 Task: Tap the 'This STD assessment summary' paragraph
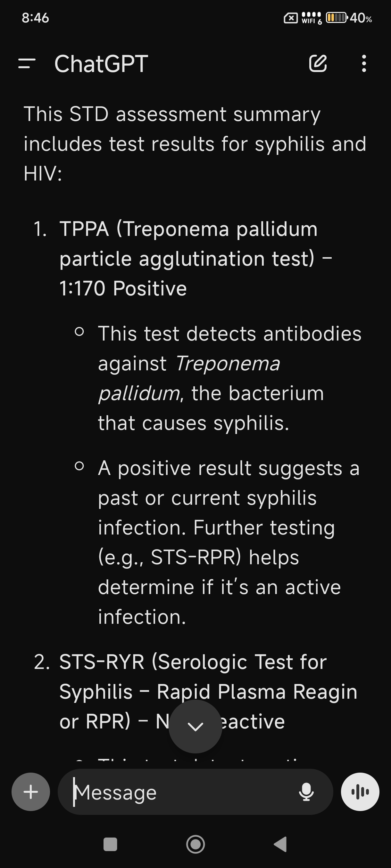click(x=195, y=143)
